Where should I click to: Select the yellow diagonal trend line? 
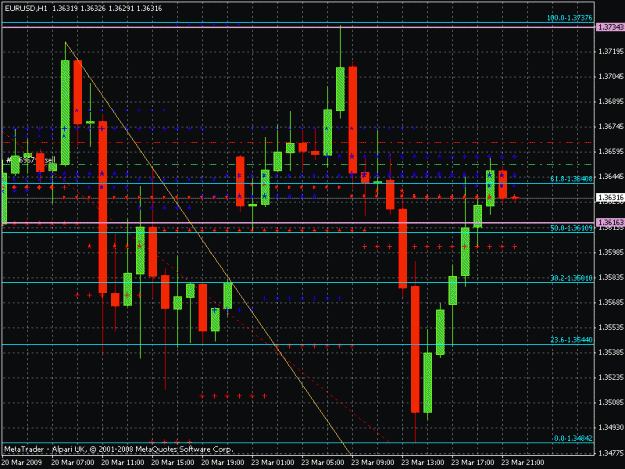coord(207,247)
